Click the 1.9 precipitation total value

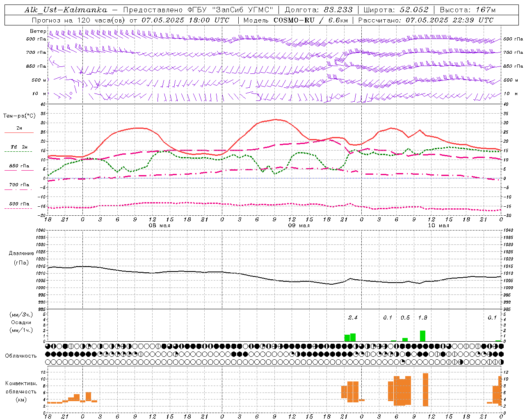point(422,317)
